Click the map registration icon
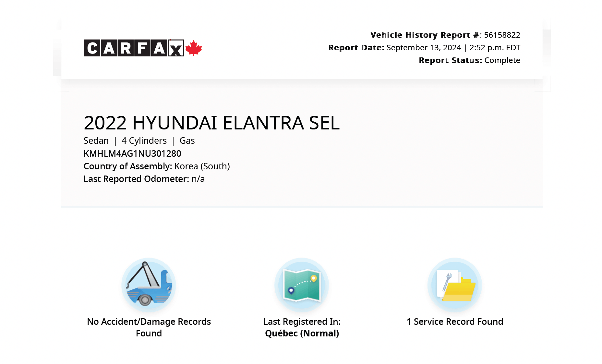This screenshot has height=364, width=602. 302,285
